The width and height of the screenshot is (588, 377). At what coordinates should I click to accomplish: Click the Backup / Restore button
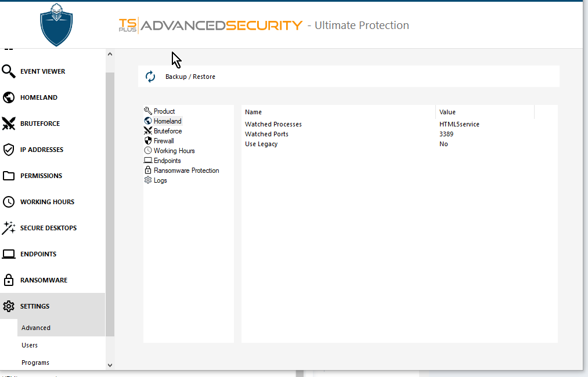[190, 77]
